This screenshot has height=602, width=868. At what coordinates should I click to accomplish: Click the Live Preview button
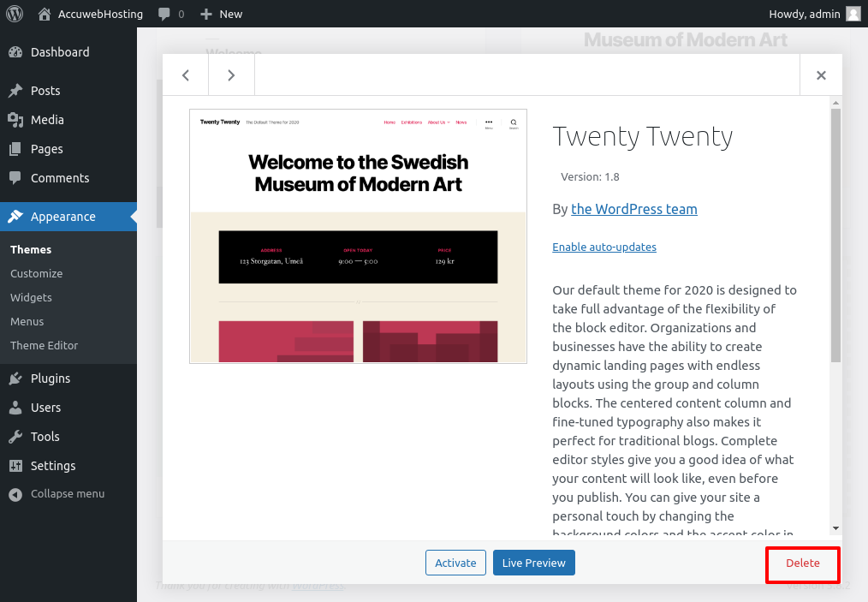coord(533,563)
